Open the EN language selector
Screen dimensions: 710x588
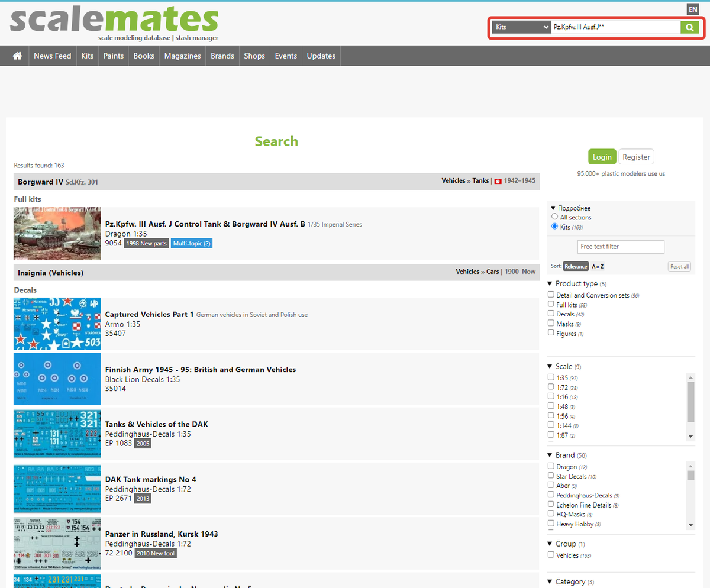[x=693, y=9]
